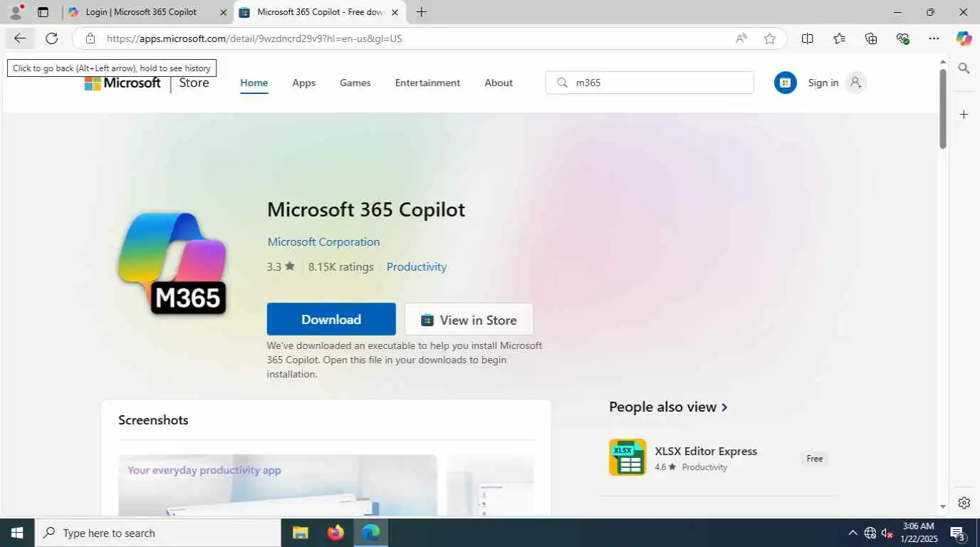Image resolution: width=980 pixels, height=547 pixels.
Task: View site information lock icon
Action: [90, 38]
